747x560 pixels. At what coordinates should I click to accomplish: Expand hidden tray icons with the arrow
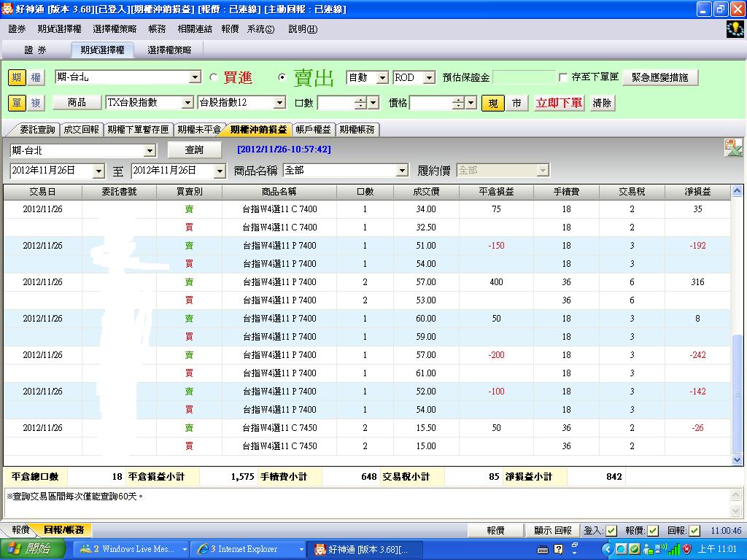(x=606, y=550)
